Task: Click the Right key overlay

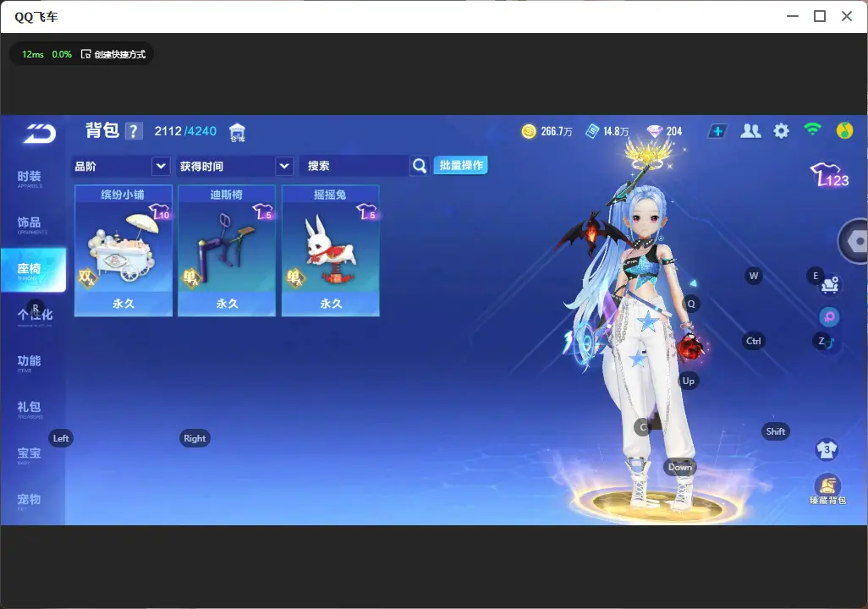Action: (x=195, y=438)
